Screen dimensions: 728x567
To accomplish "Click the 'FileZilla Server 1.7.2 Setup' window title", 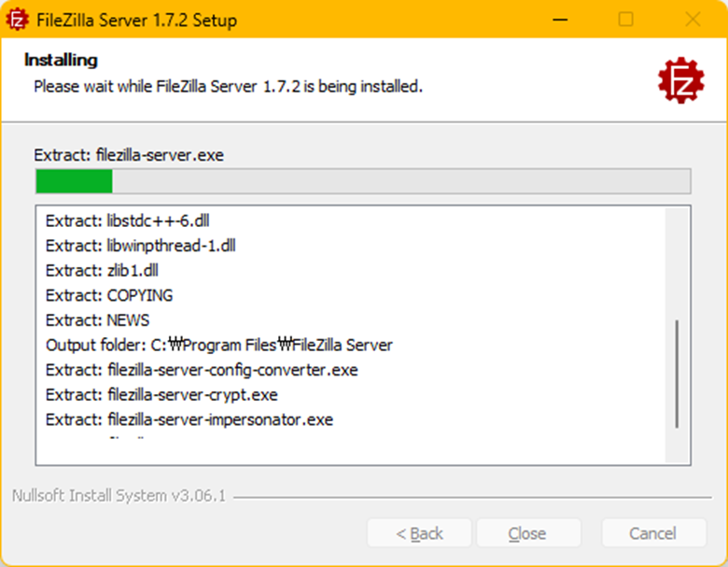I will (x=137, y=20).
